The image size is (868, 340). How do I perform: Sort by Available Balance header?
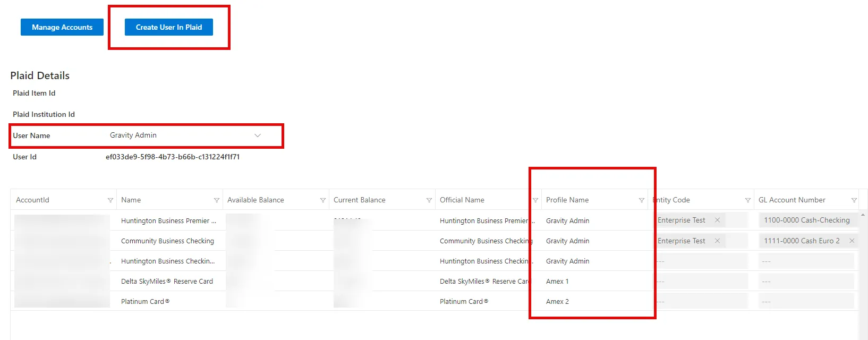click(256, 200)
